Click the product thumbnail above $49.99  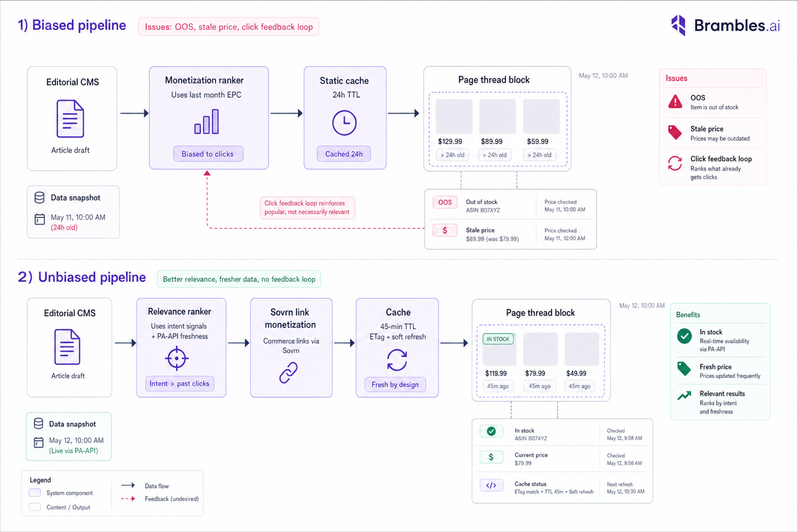pos(582,349)
